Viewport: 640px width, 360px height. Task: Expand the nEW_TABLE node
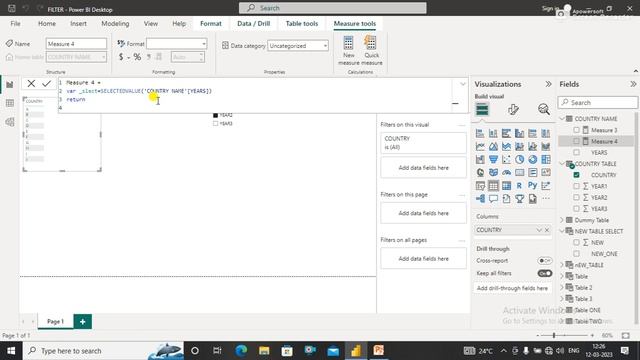pos(562,265)
